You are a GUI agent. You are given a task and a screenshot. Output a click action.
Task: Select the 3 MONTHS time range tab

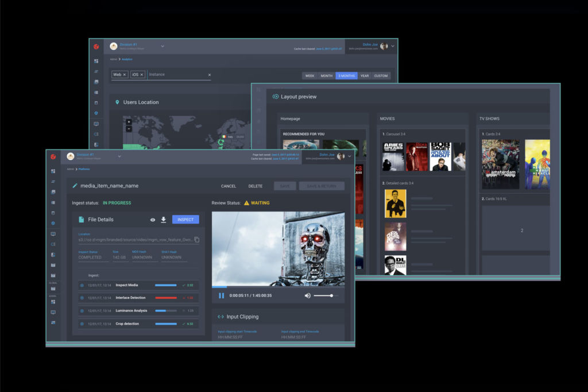click(x=346, y=76)
